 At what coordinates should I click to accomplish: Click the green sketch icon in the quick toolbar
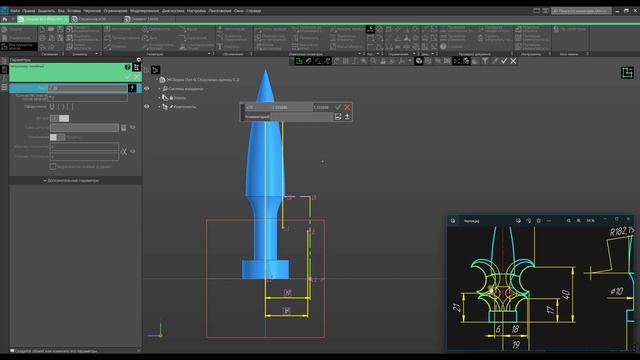pyautogui.click(x=299, y=61)
